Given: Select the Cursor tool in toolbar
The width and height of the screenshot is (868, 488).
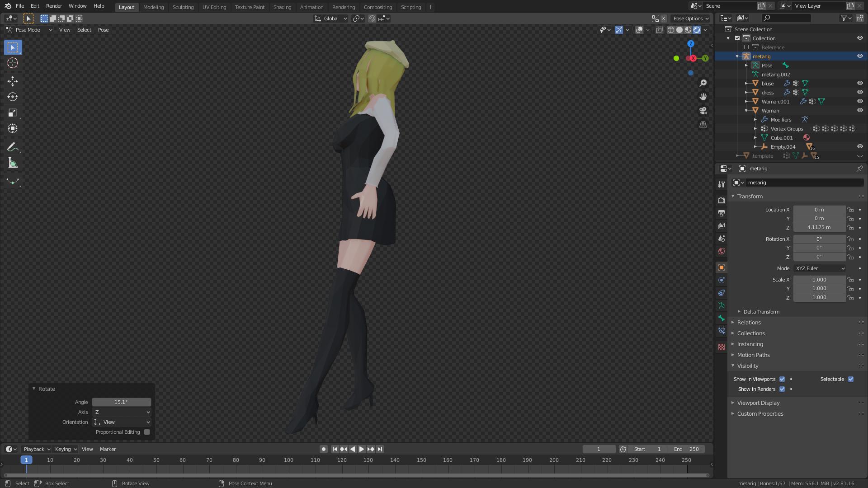Looking at the screenshot, I should tap(13, 63).
